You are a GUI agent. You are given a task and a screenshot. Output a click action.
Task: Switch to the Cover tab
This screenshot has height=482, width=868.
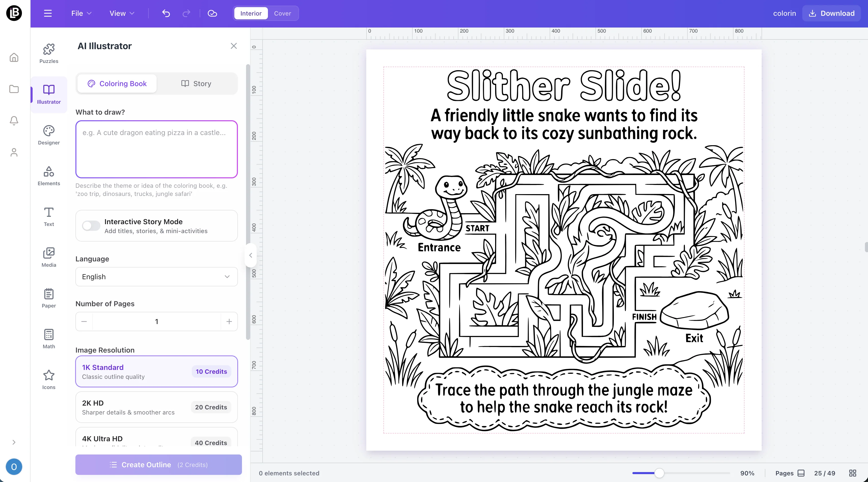pos(282,13)
